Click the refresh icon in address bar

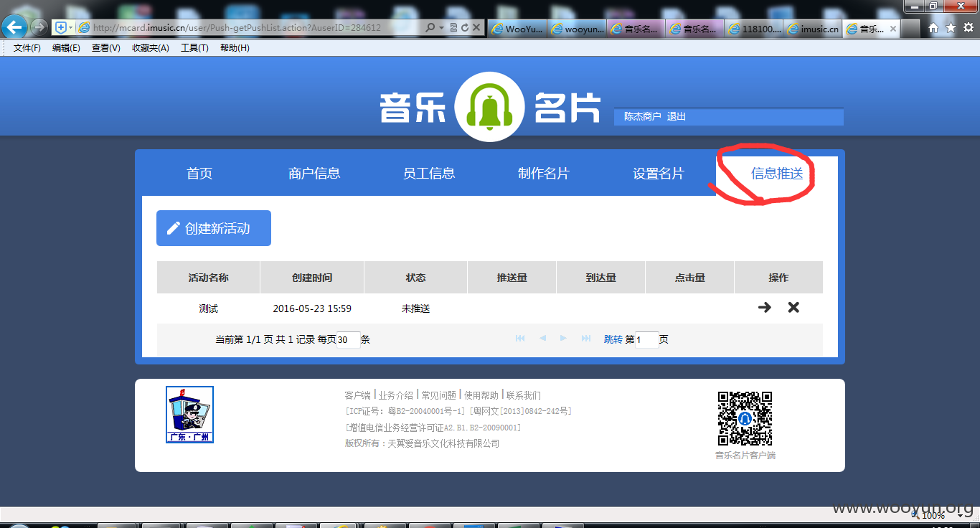[x=464, y=28]
